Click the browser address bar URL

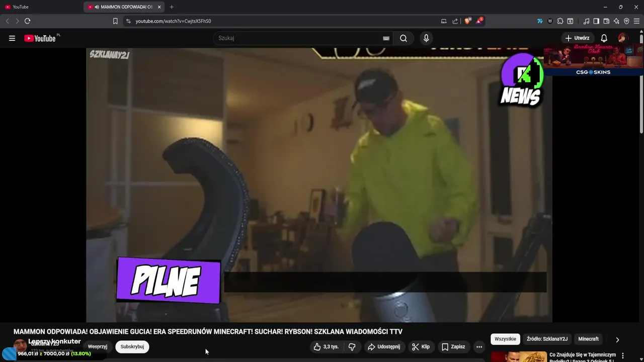[173, 21]
